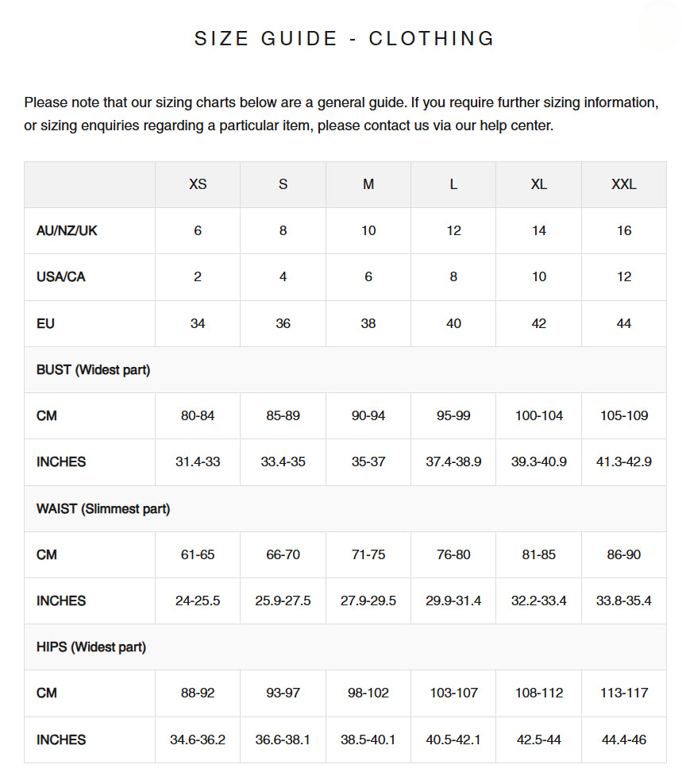Viewport: 686px width, 784px height.
Task: Select bust inches cell 39.3-40.9
Action: (x=538, y=462)
